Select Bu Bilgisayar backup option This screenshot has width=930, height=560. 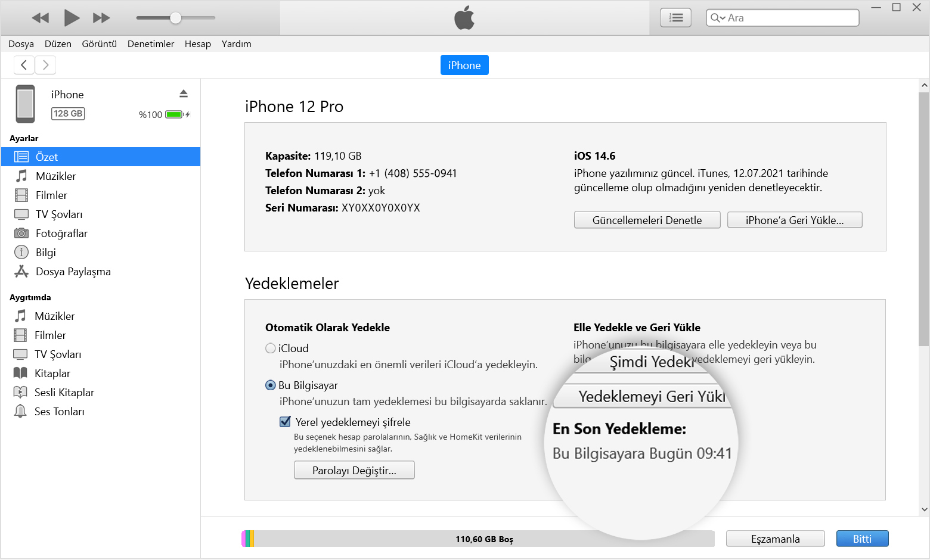[271, 385]
